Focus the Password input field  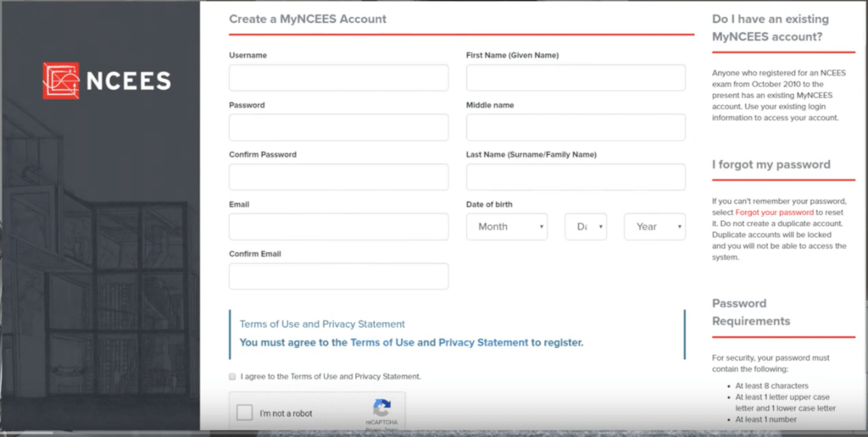pyautogui.click(x=338, y=127)
